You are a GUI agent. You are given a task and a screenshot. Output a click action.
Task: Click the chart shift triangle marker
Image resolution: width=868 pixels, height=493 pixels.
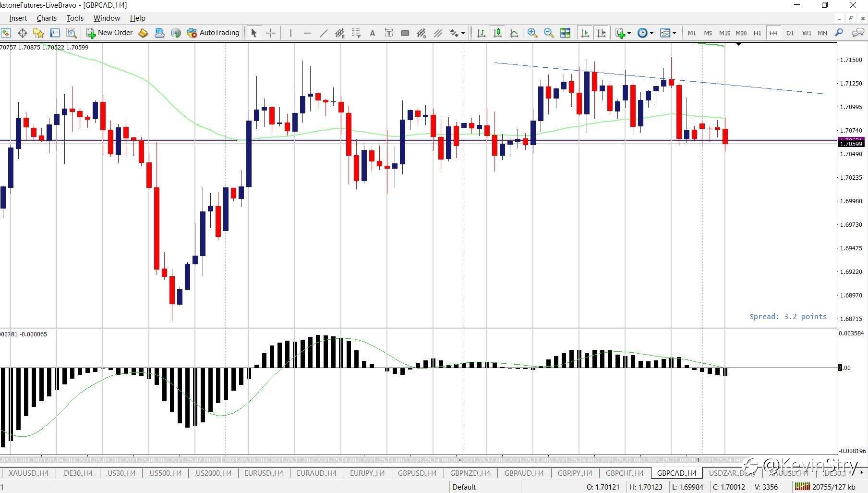pyautogui.click(x=739, y=44)
